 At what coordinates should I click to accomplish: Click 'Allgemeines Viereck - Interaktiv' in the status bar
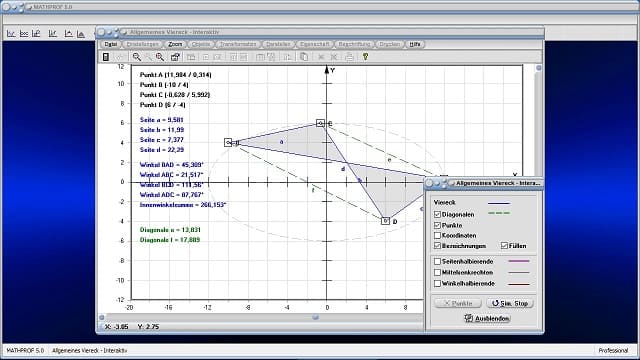(89, 351)
